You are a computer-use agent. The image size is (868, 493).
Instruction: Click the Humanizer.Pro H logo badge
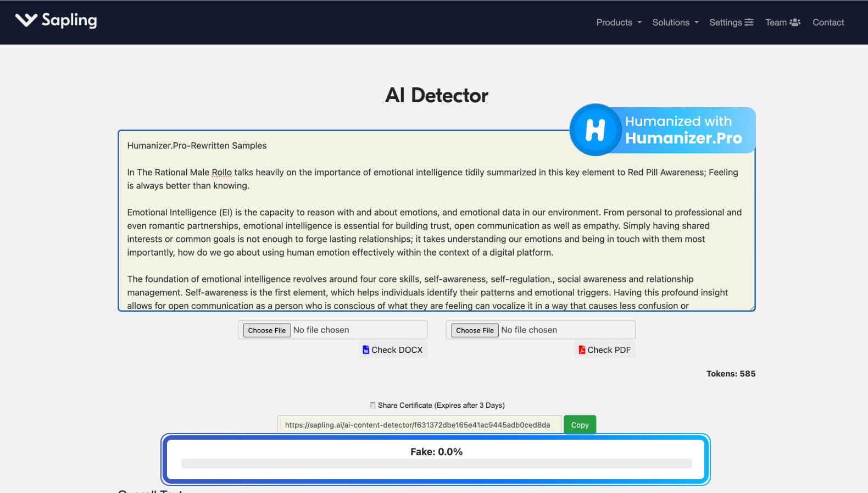596,130
